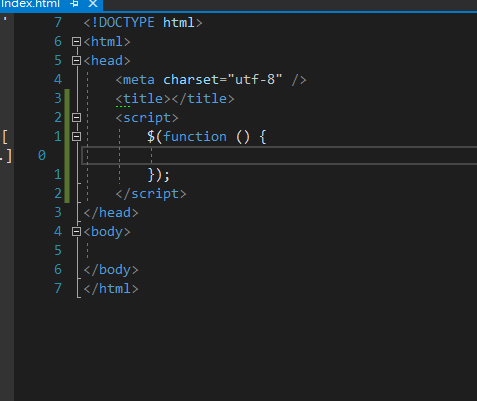Click the closing </script> tag
This screenshot has height=401, width=477.
(151, 194)
